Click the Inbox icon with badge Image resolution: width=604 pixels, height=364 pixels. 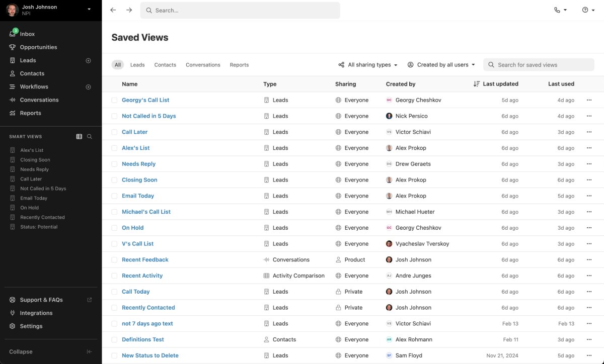13,34
